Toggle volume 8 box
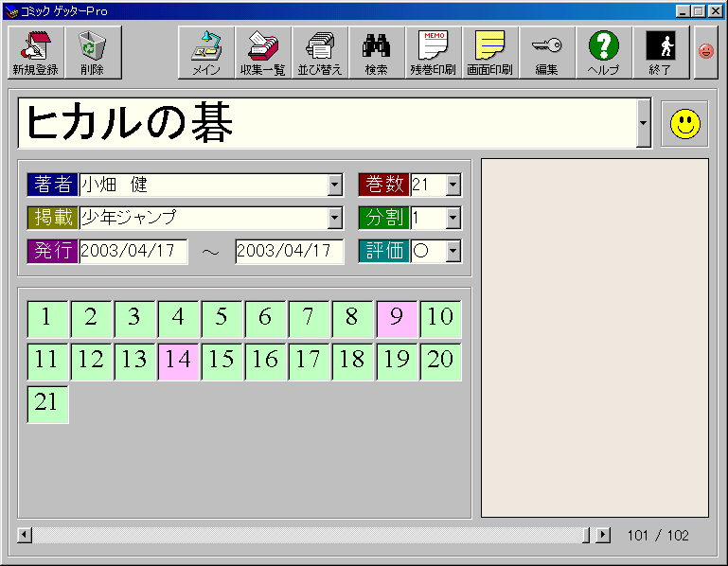 [353, 319]
